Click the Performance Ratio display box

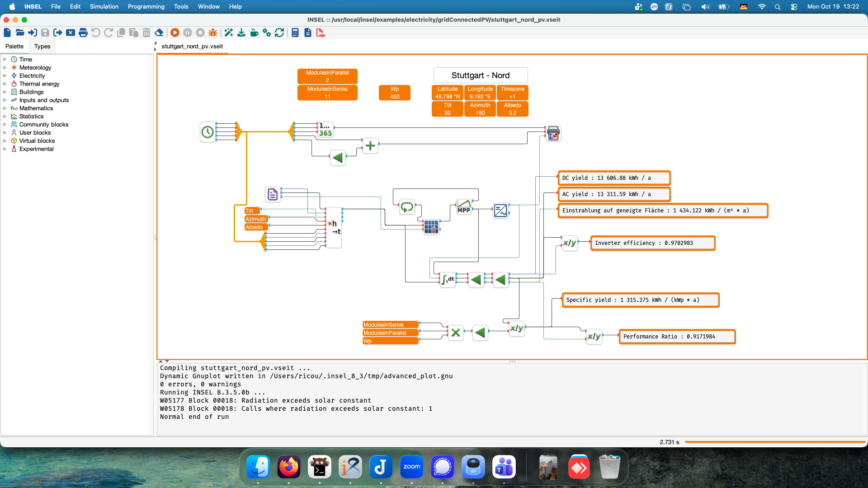[677, 337]
